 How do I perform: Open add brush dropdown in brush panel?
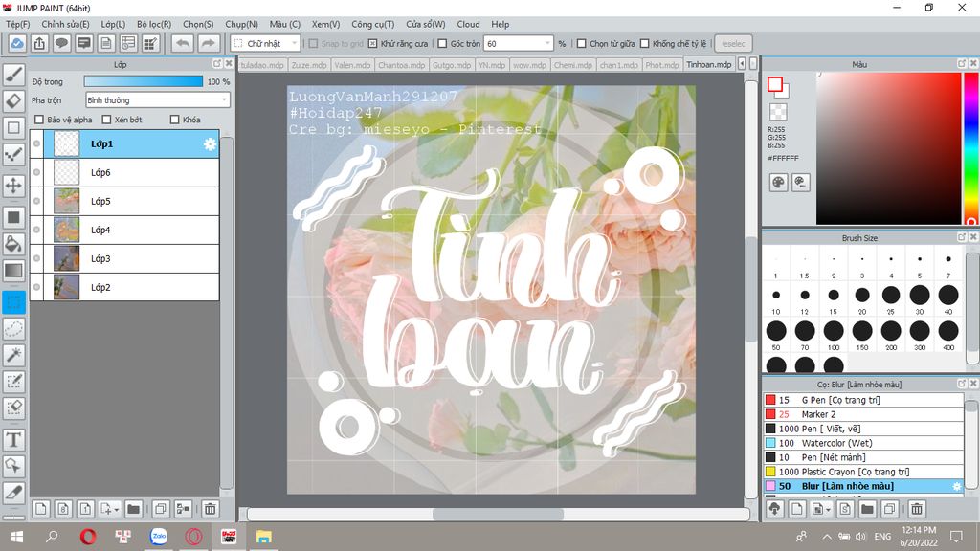[828, 510]
